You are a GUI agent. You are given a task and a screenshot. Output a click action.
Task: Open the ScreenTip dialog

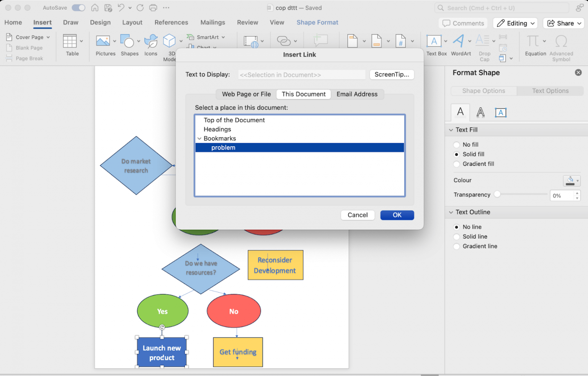[x=392, y=75]
